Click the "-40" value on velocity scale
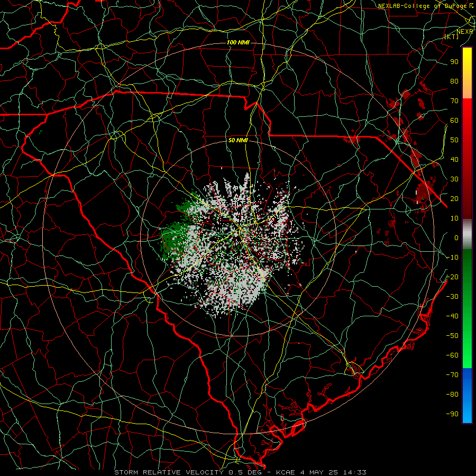Image resolution: width=476 pixels, height=476 pixels. [452, 316]
